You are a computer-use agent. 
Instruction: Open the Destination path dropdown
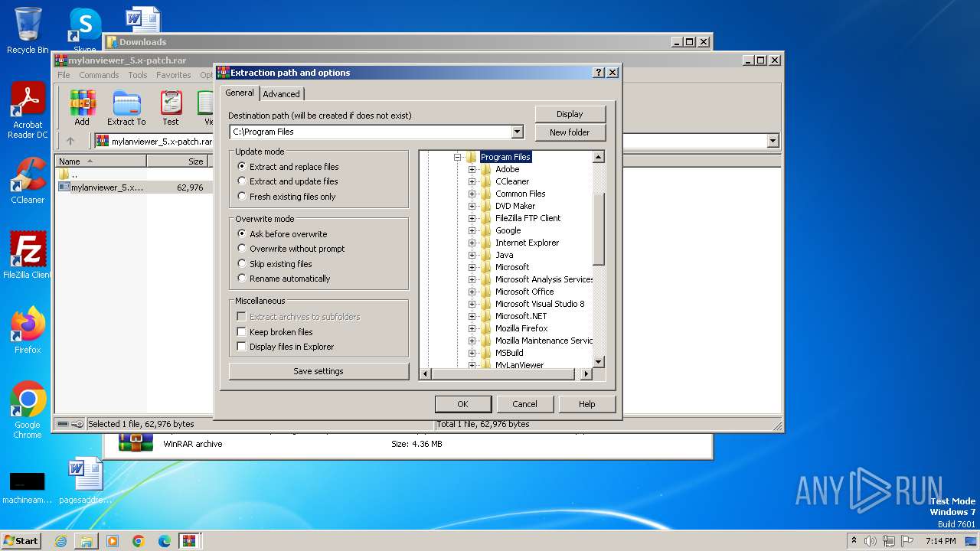click(x=517, y=132)
